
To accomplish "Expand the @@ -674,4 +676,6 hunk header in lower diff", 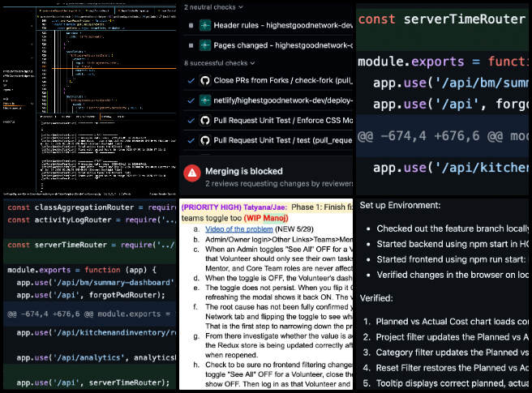I will 89,314.
